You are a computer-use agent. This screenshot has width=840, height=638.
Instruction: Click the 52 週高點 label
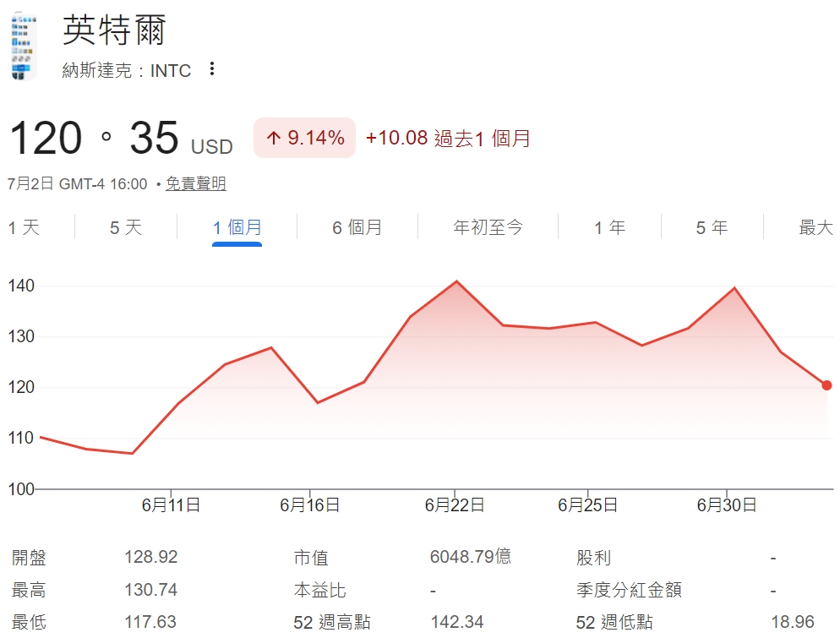pos(332,623)
